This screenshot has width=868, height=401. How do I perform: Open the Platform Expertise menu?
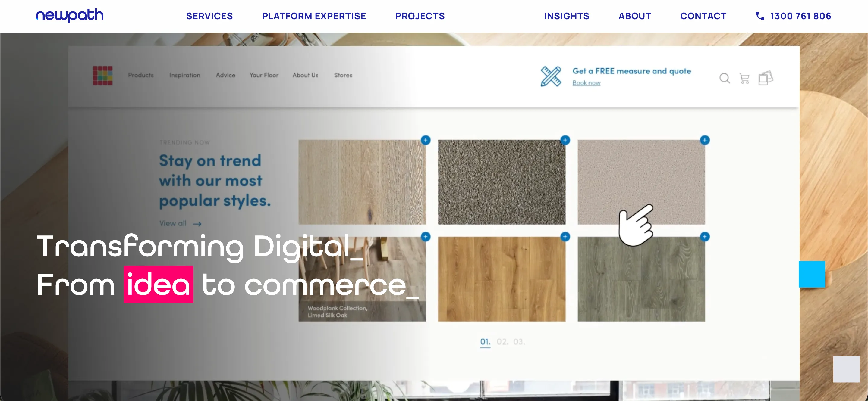(x=314, y=16)
